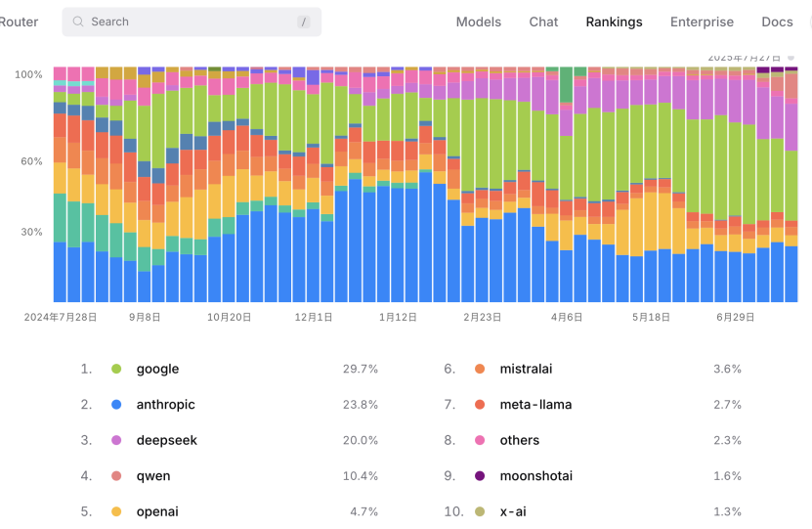Click the slash shortcut badge in search
Screen dimensions: 812x529
pyautogui.click(x=304, y=22)
